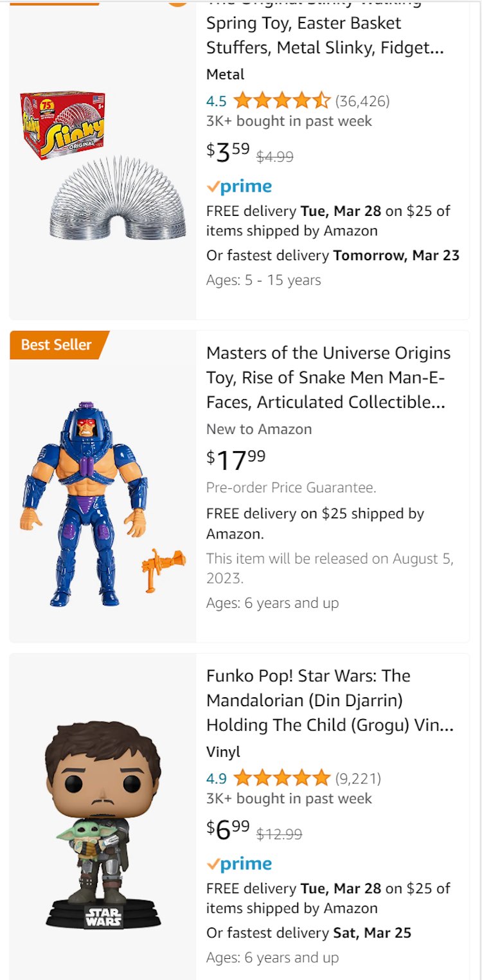Viewport: 482px width, 980px height.
Task: Click the $17.99 Man-E-Faces price
Action: 236,459
